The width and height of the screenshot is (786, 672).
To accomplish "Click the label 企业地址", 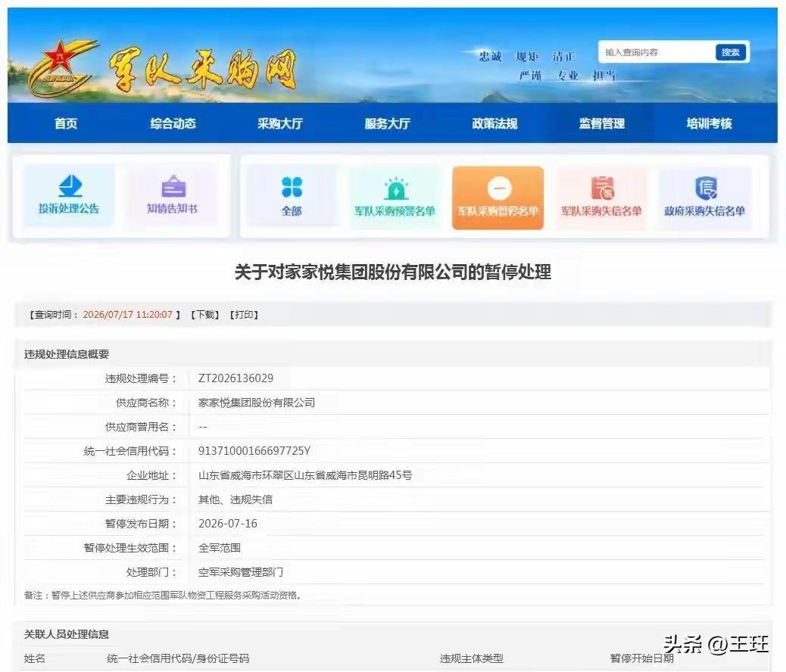I will point(151,475).
